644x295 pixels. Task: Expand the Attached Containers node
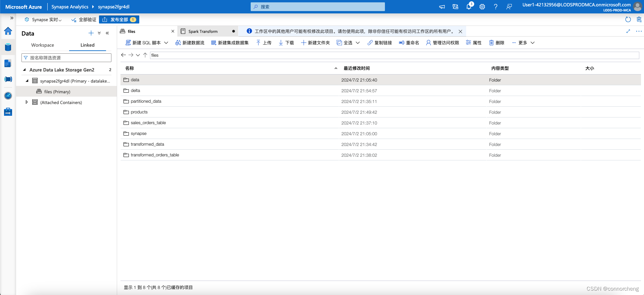coord(27,102)
